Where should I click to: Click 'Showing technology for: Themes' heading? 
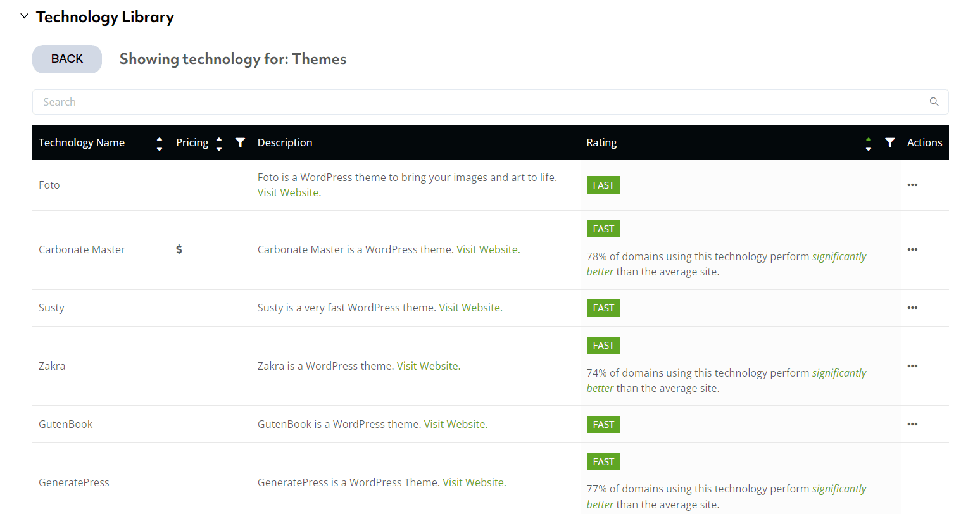[x=233, y=59]
